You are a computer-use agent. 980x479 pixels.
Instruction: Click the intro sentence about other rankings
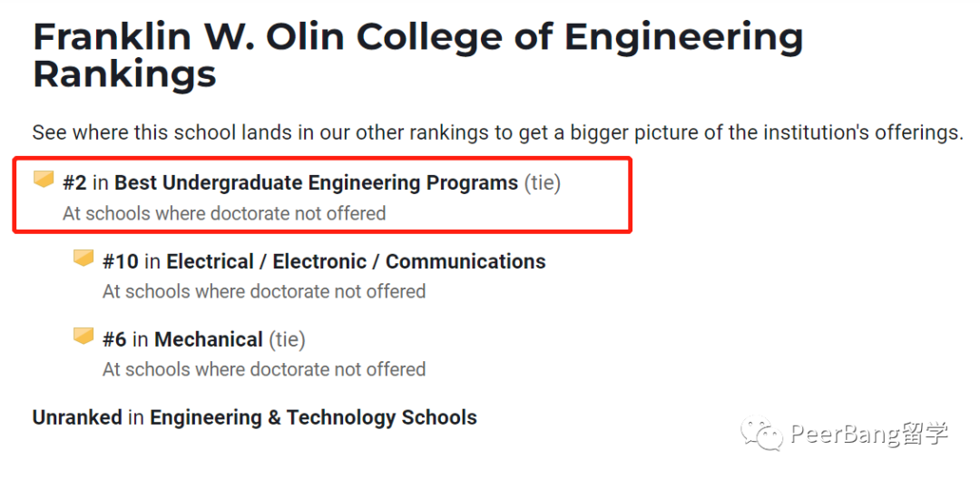[497, 132]
